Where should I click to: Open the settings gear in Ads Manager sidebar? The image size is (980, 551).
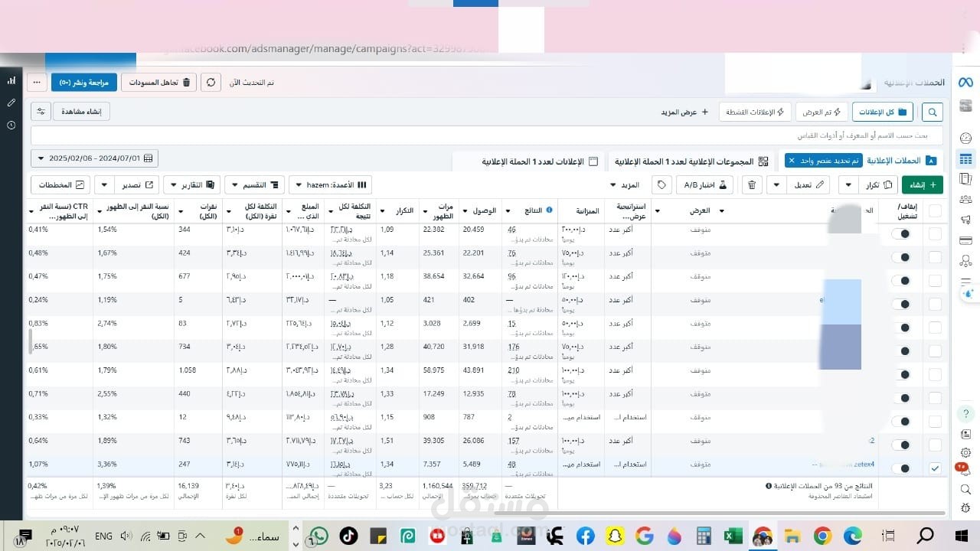click(965, 453)
